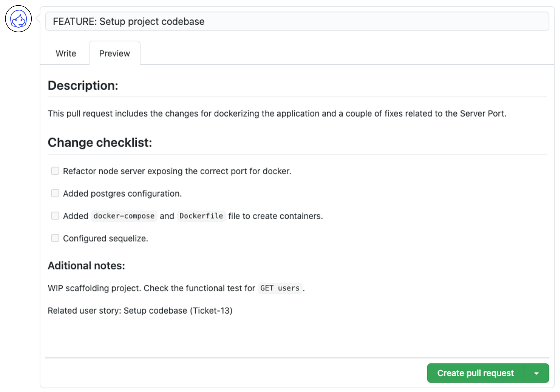Click the description paragraph about dockerizing
The image size is (560, 392).
point(277,113)
